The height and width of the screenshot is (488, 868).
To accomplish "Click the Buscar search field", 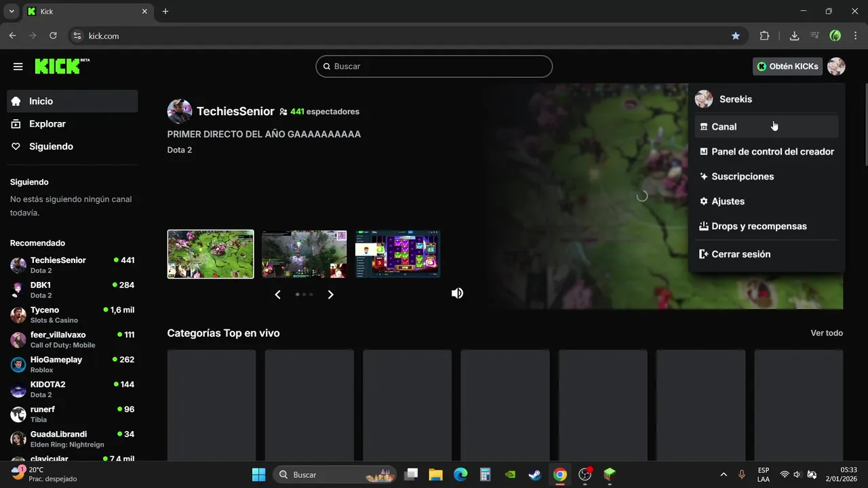I will pos(434,66).
